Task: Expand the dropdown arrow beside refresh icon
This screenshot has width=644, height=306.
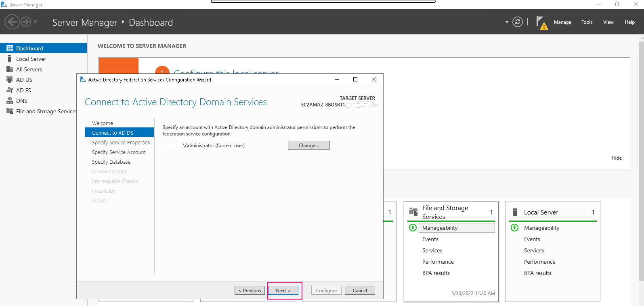Action: 507,22
